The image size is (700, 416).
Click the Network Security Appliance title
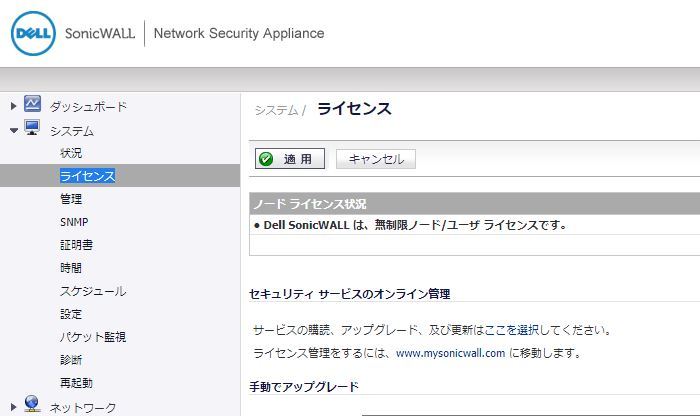239,33
